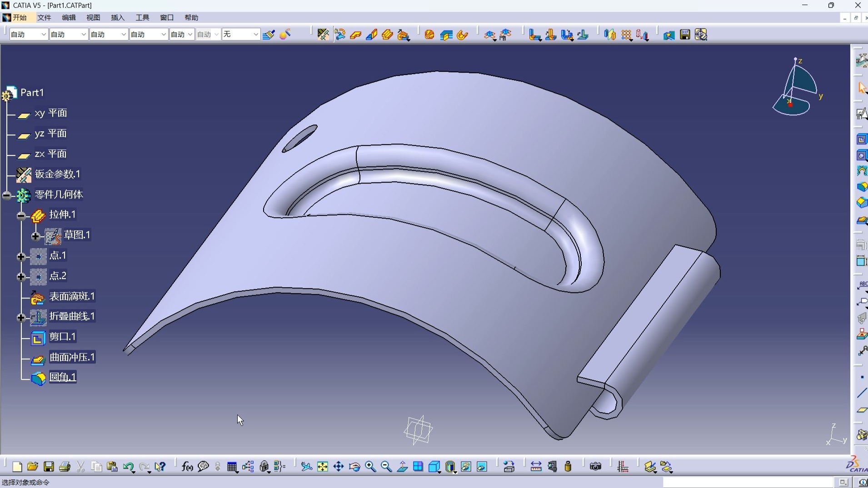Expand the 点.1 node
Viewport: 868px width, 488px height.
pyautogui.click(x=21, y=257)
